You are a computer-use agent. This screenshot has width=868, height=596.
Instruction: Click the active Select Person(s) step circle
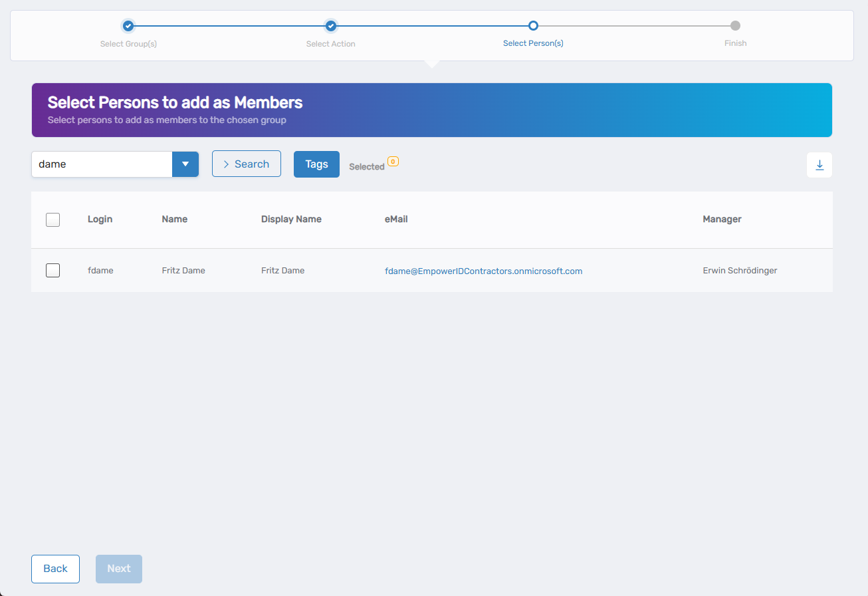tap(533, 26)
